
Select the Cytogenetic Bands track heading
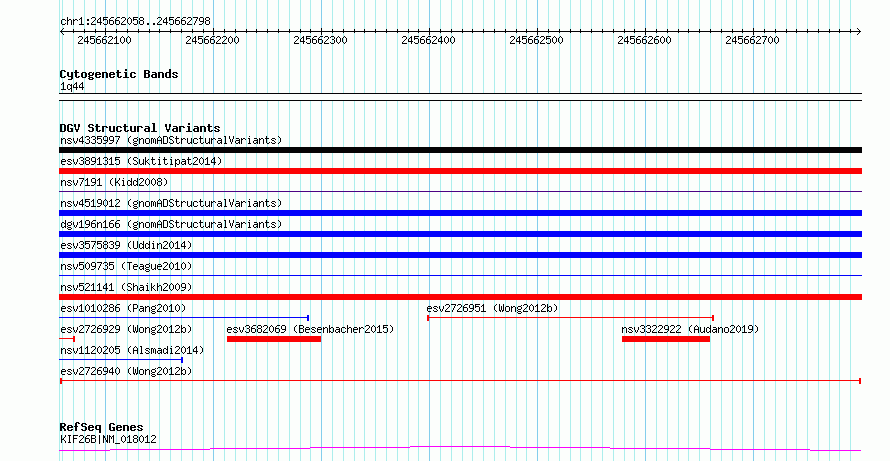point(119,74)
